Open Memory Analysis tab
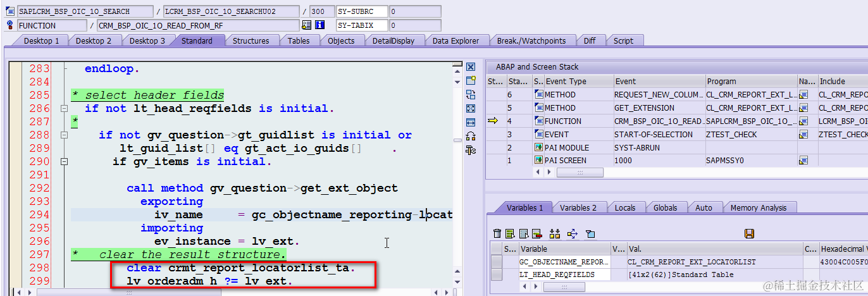 (759, 207)
